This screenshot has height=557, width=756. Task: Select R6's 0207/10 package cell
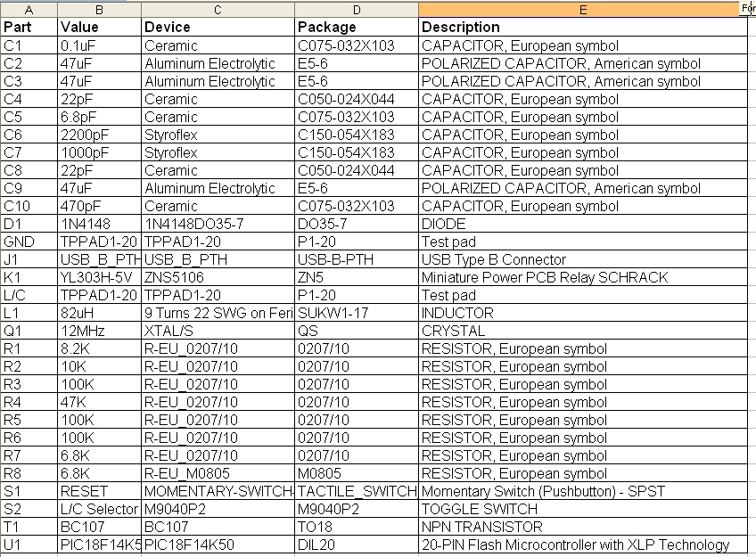click(357, 438)
